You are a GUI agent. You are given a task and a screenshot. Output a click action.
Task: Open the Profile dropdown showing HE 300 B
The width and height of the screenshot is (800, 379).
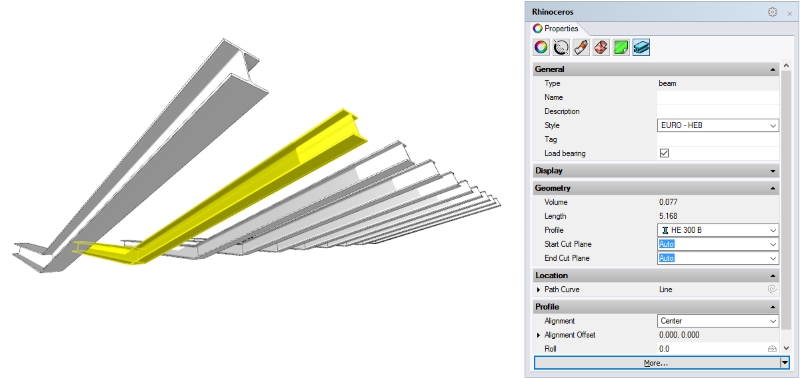(717, 230)
